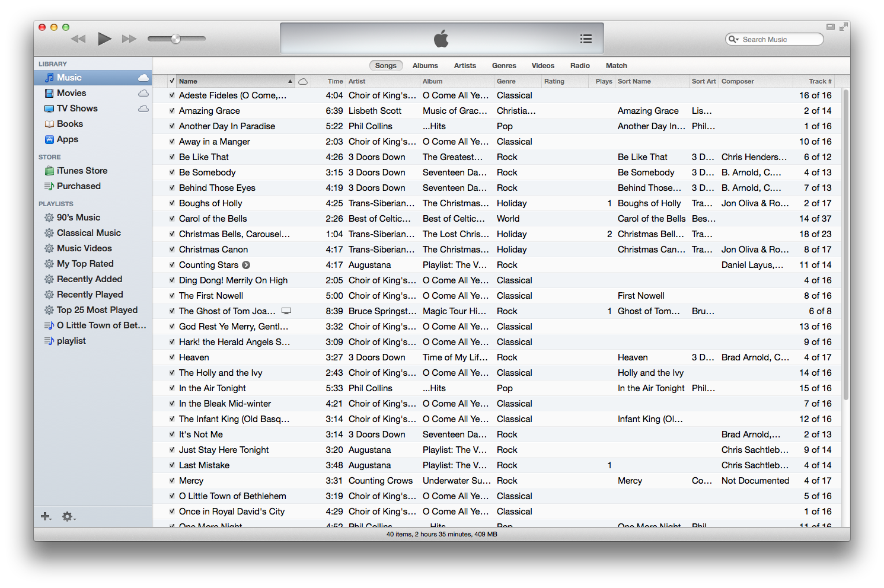The height and width of the screenshot is (588, 884).
Task: Toggle the check-all column header checkbox
Action: click(171, 81)
